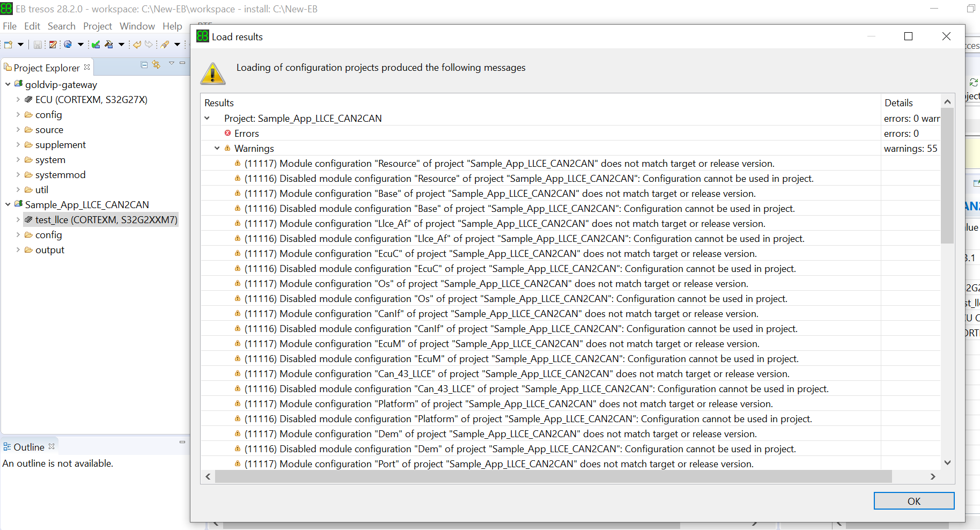Collapse the Warnings section in Load results

pos(217,148)
